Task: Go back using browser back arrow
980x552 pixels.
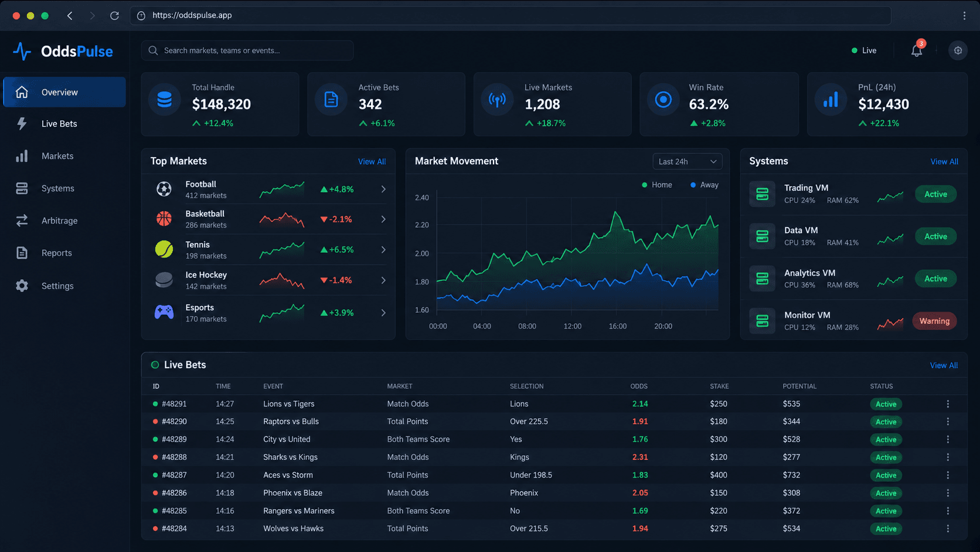Action: [70, 16]
